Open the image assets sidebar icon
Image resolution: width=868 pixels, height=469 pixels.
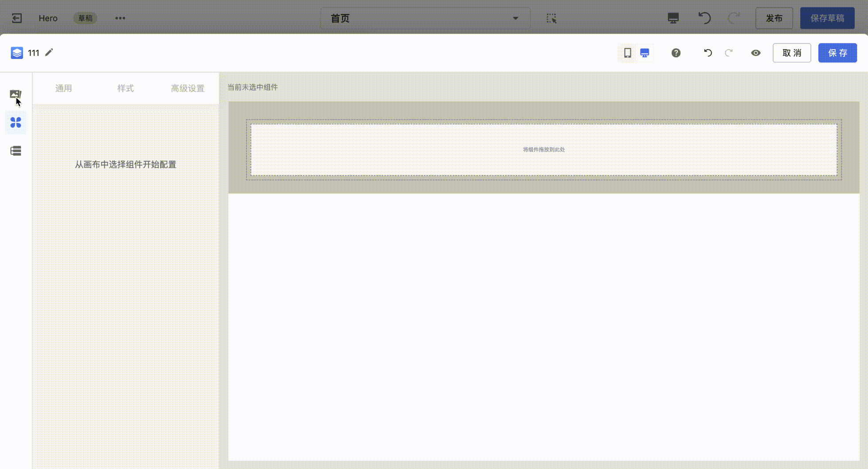pyautogui.click(x=16, y=94)
